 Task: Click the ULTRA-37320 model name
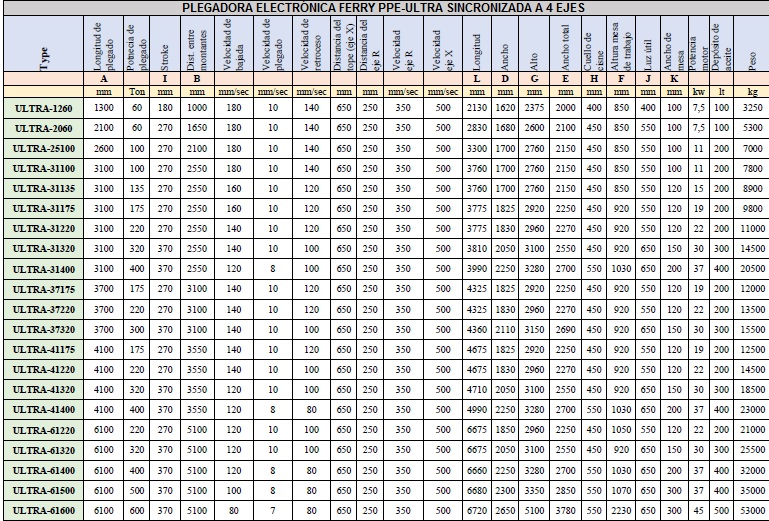pyautogui.click(x=43, y=330)
